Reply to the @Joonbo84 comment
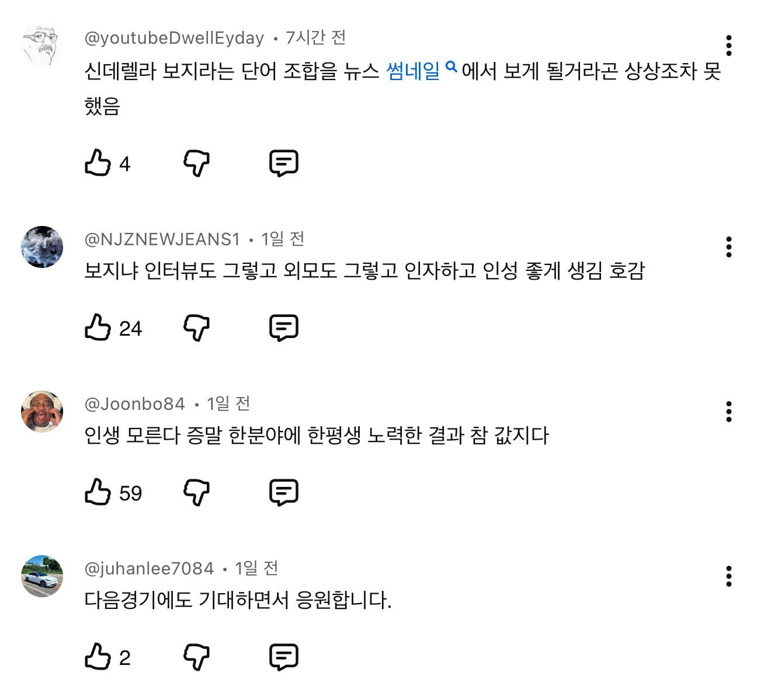Screen dimensions: 771x700 click(284, 492)
